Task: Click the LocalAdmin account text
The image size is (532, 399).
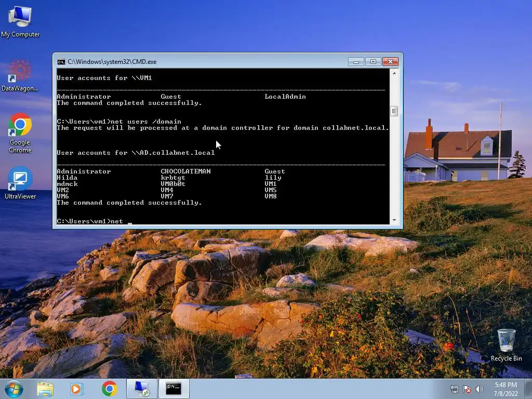Action: (285, 97)
